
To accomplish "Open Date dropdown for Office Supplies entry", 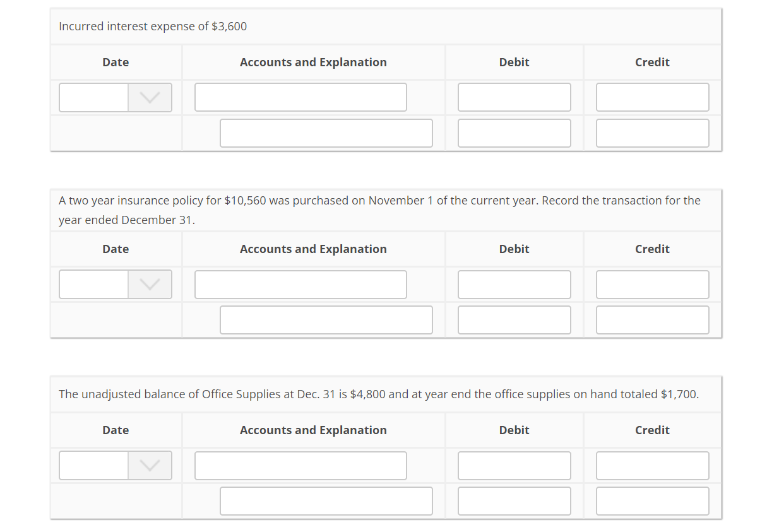I will pyautogui.click(x=116, y=465).
